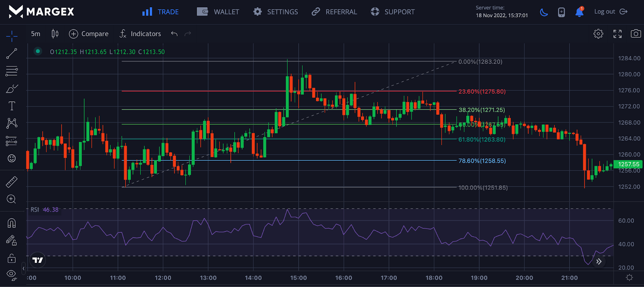Go to the WALLET tab

(x=218, y=12)
